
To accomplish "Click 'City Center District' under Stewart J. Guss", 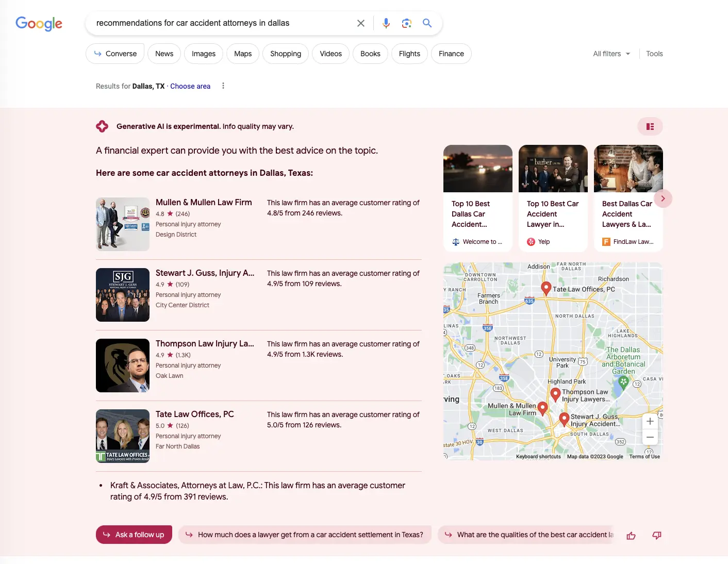I will [183, 305].
